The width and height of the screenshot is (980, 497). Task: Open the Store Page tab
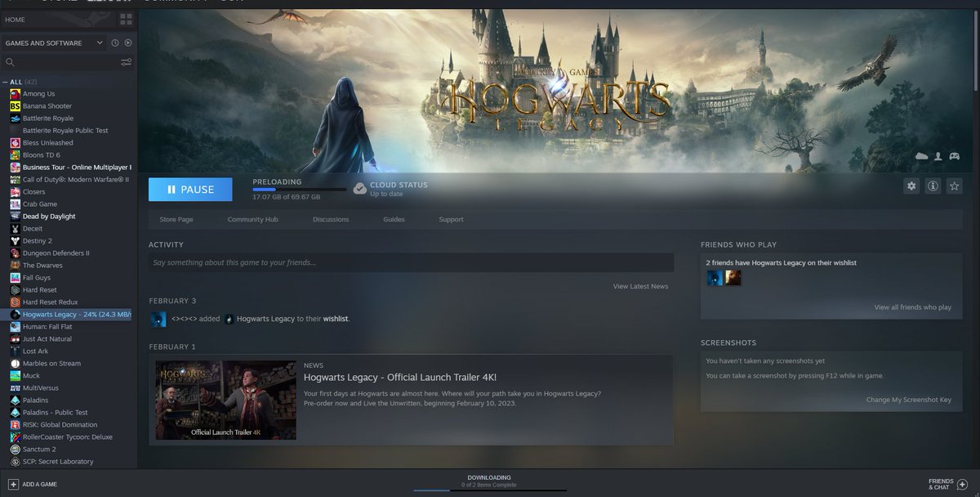(176, 219)
